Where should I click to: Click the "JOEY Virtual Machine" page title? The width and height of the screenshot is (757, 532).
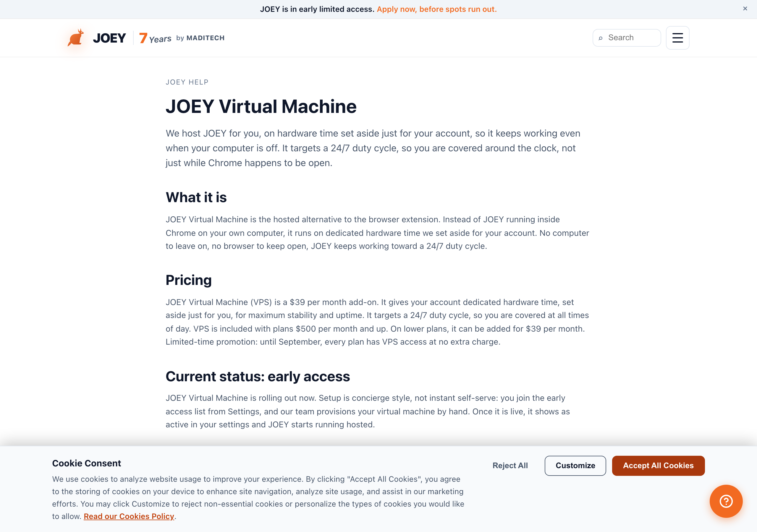click(261, 106)
